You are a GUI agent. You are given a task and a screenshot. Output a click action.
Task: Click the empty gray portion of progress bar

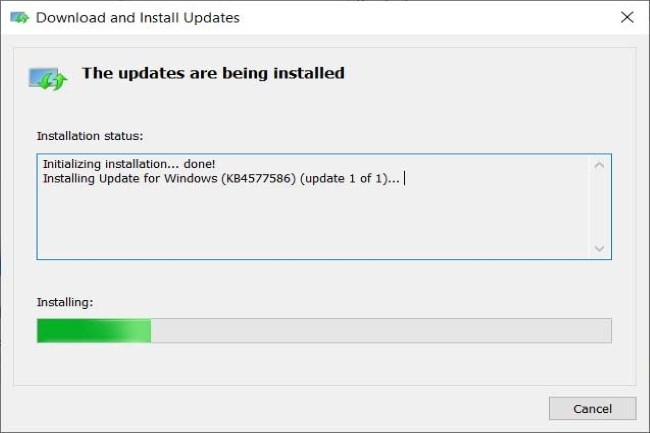[x=381, y=331]
